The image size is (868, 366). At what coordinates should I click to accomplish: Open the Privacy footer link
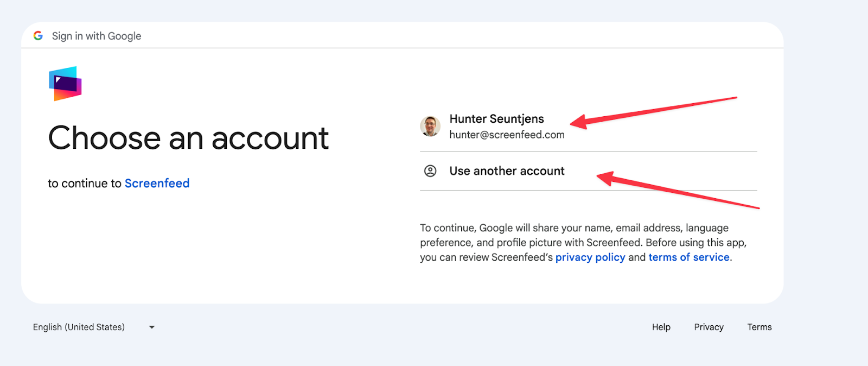point(709,327)
